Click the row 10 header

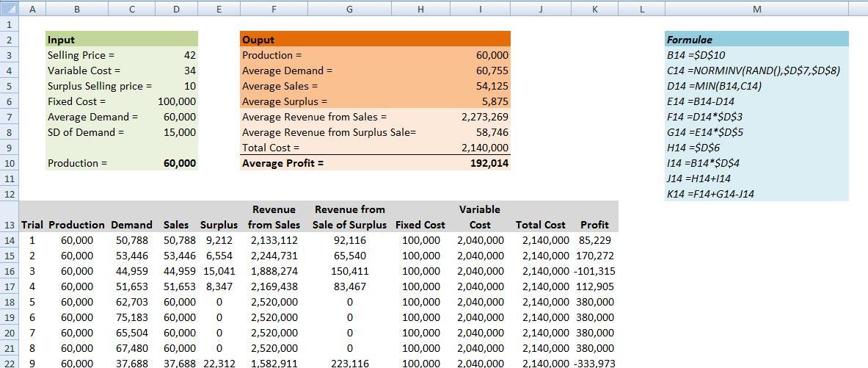[x=10, y=163]
